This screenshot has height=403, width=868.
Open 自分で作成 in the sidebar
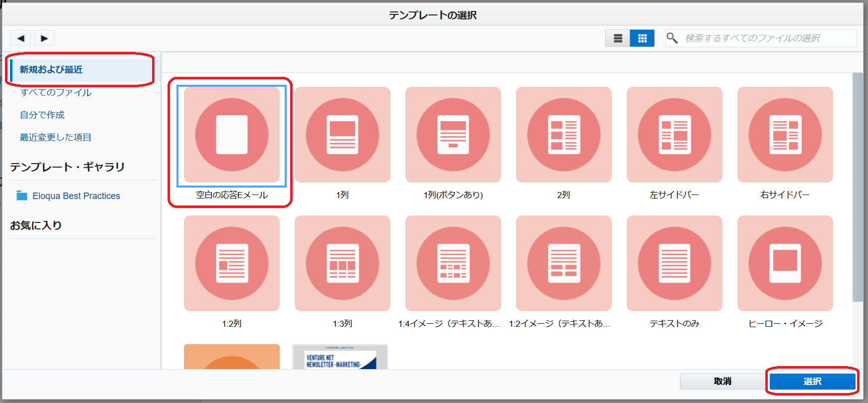pyautogui.click(x=42, y=115)
